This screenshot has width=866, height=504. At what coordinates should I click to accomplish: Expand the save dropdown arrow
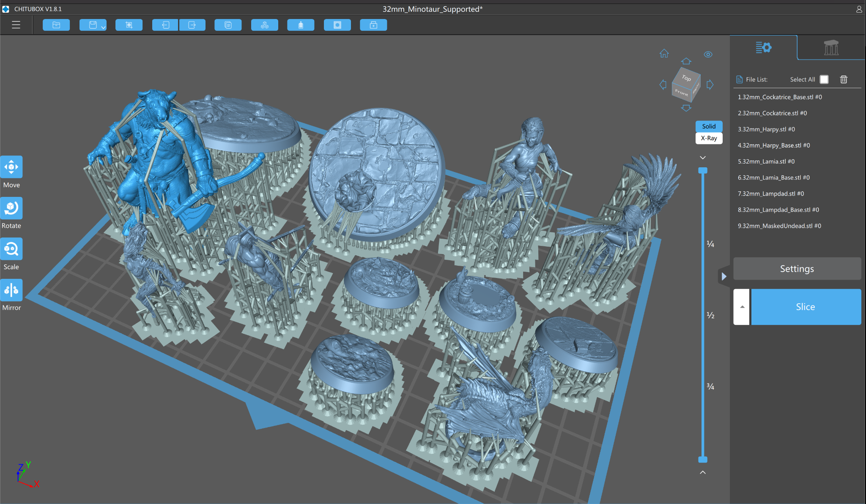(103, 27)
